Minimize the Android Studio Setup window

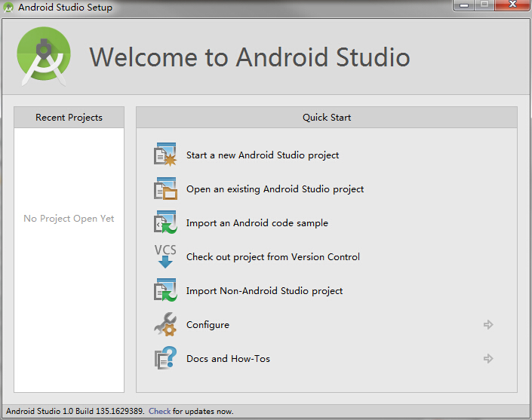click(464, 5)
